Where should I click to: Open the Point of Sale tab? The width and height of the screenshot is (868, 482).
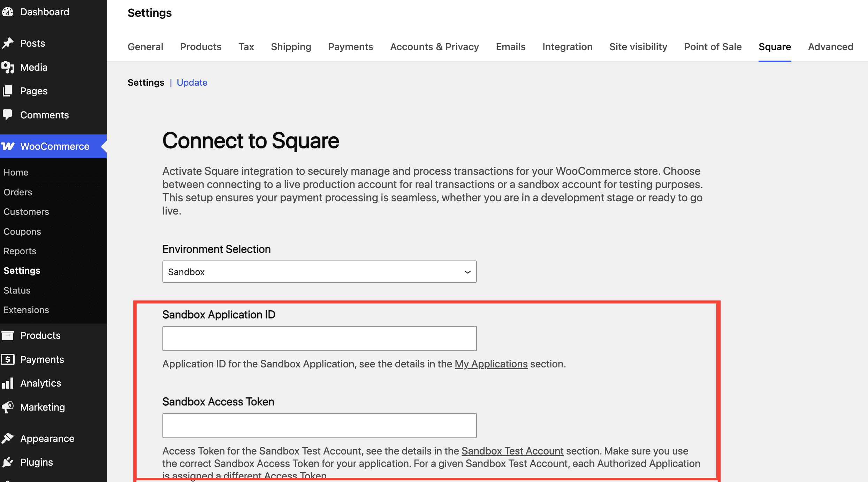[x=713, y=47]
